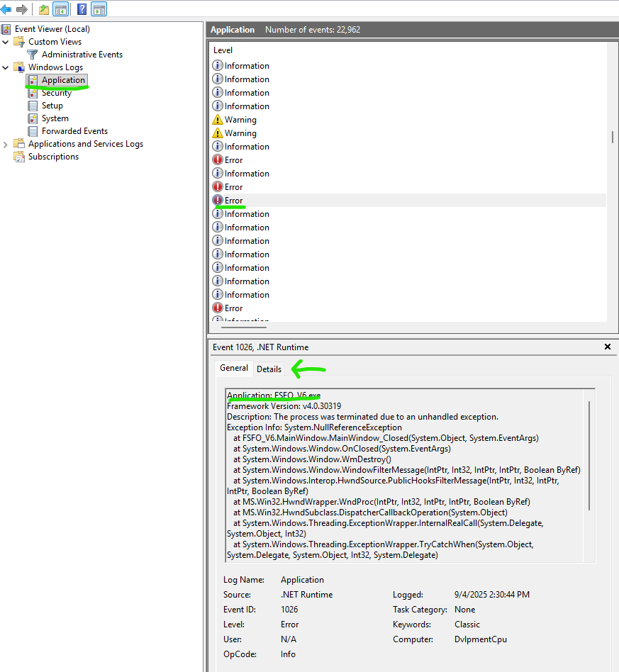619x672 pixels.
Task: Collapse the Custom Views tree node
Action: [x=6, y=42]
